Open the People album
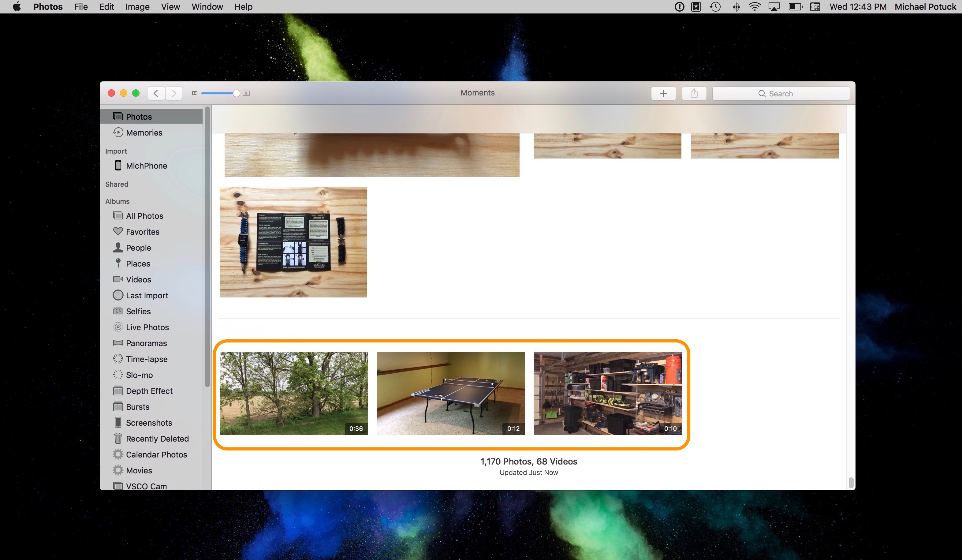Screen dimensions: 962x560 coord(138,248)
